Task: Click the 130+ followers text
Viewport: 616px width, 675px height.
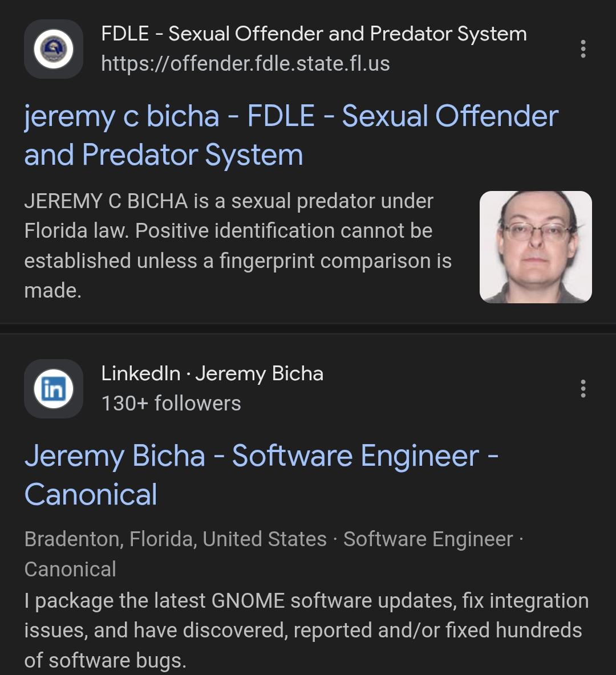Action: point(171,404)
